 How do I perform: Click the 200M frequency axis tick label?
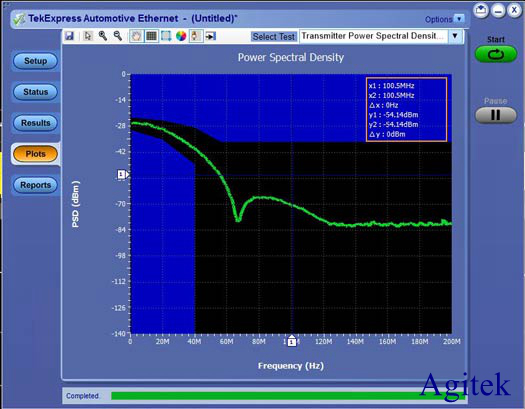click(x=452, y=341)
